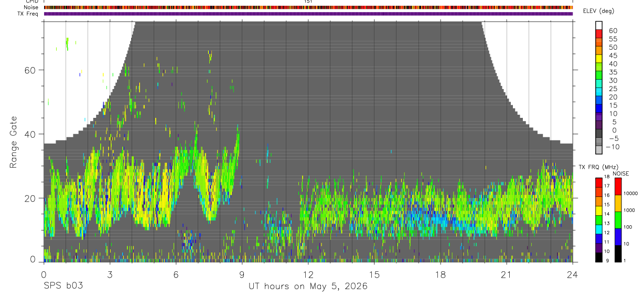Click the black bottom cell of TX FRQ colorbar

[x=599, y=257]
